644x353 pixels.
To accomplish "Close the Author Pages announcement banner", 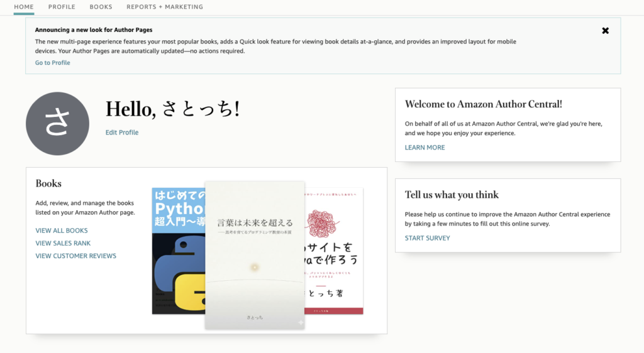I will pyautogui.click(x=605, y=31).
